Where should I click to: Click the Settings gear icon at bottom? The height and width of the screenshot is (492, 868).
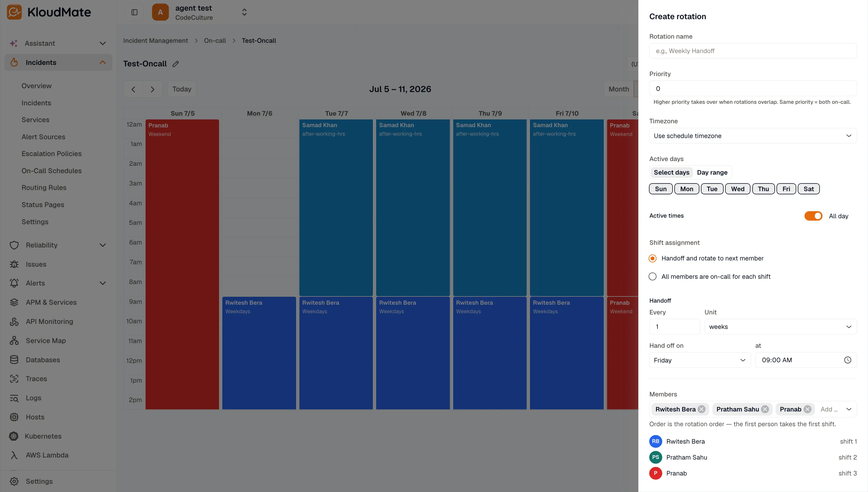coord(14,481)
